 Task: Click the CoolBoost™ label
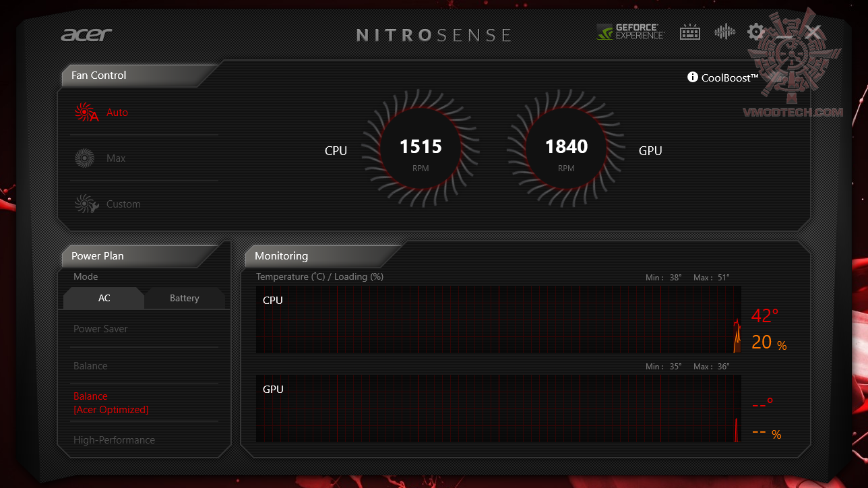[x=730, y=78]
